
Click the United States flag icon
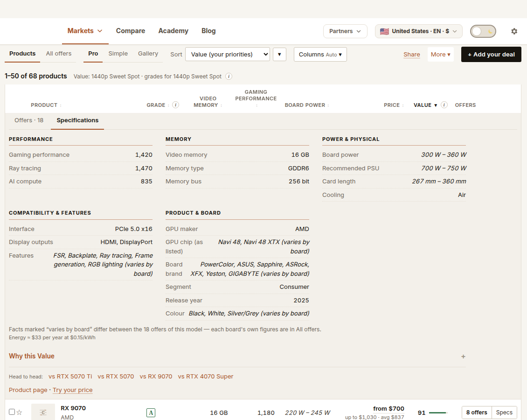click(x=384, y=31)
